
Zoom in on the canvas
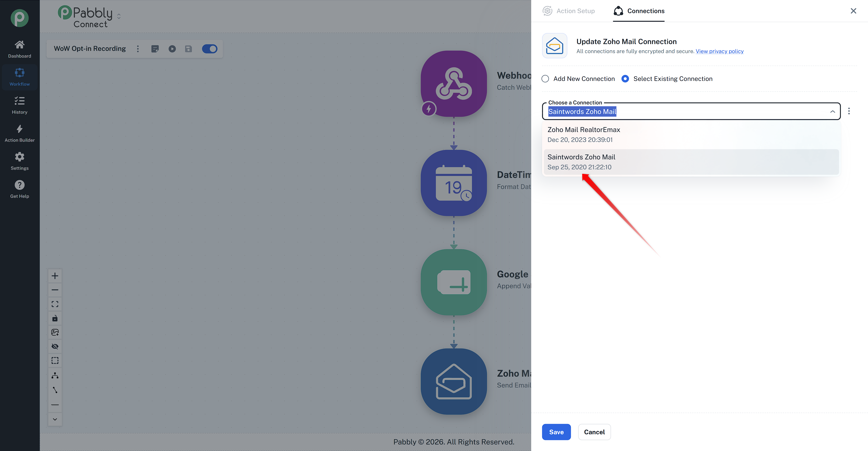pos(55,276)
